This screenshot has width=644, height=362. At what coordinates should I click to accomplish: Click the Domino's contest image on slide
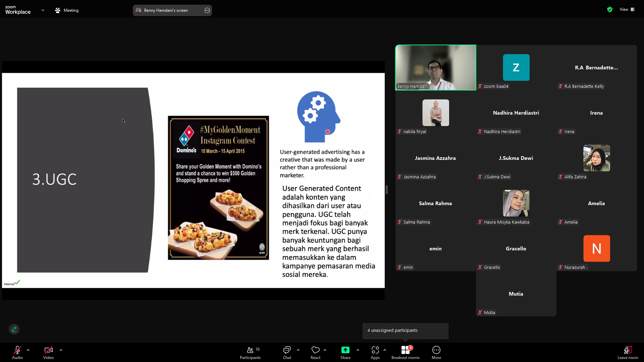(218, 188)
